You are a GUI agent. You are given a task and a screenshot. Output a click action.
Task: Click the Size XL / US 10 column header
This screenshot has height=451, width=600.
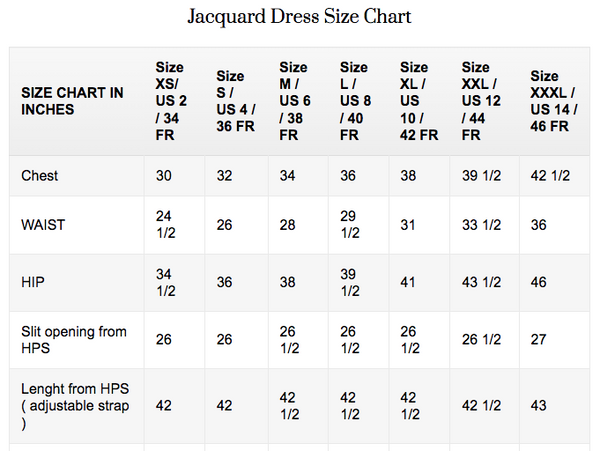(x=414, y=101)
